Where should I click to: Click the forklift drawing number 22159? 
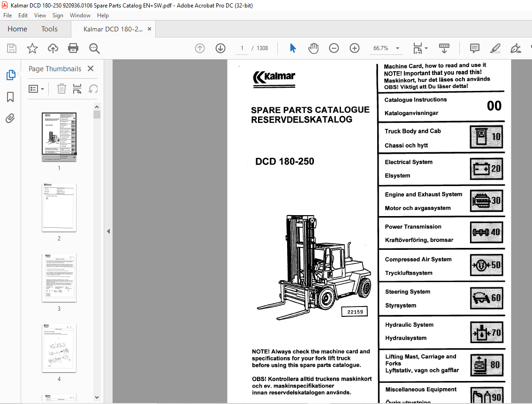(355, 312)
